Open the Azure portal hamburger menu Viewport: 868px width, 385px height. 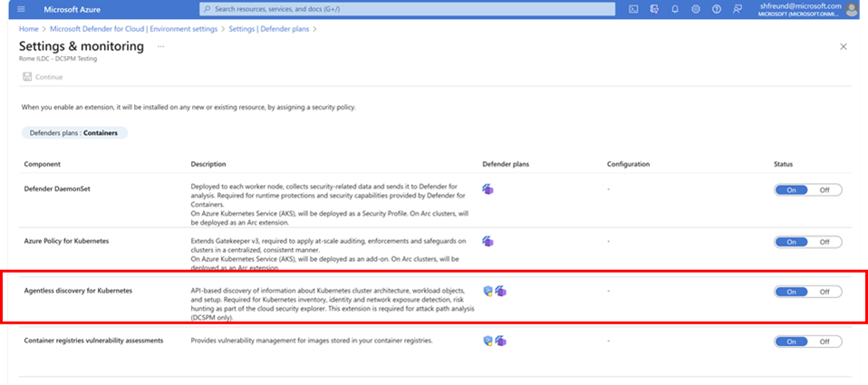(x=21, y=9)
